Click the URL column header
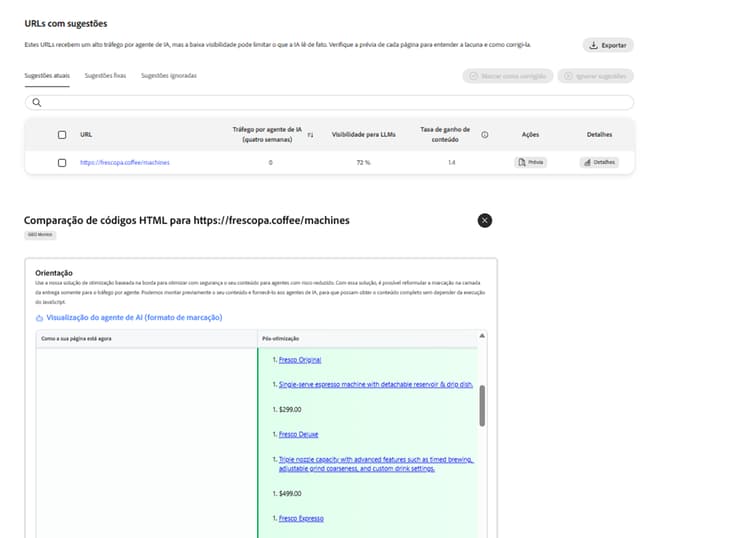Screen dimensions: 750x538 [x=86, y=135]
